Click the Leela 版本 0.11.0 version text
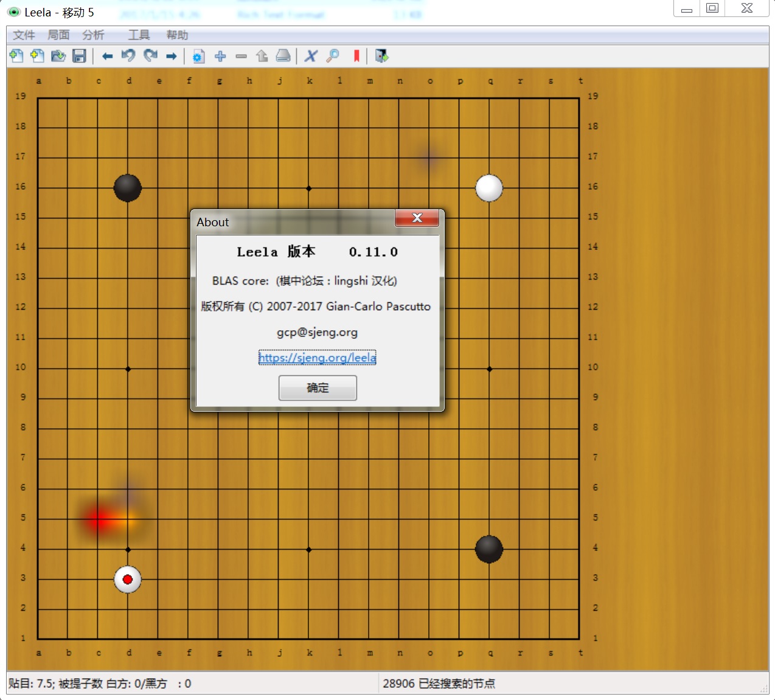The width and height of the screenshot is (775, 700). click(317, 252)
